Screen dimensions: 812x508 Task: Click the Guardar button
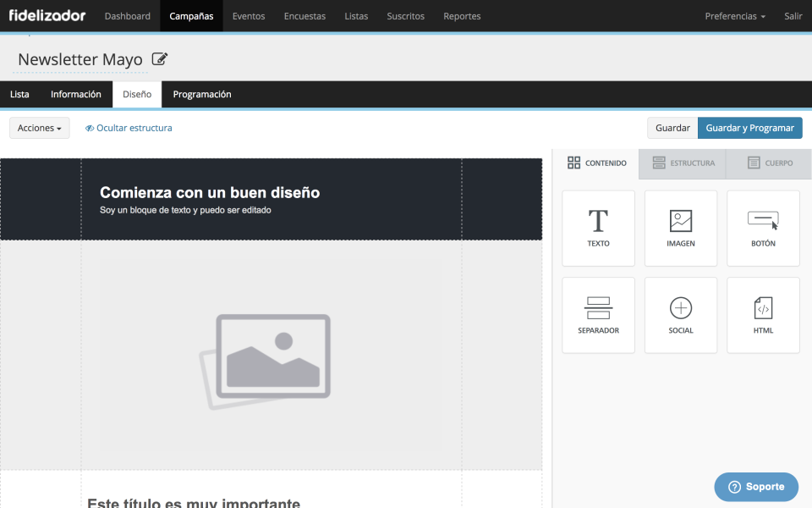click(672, 128)
